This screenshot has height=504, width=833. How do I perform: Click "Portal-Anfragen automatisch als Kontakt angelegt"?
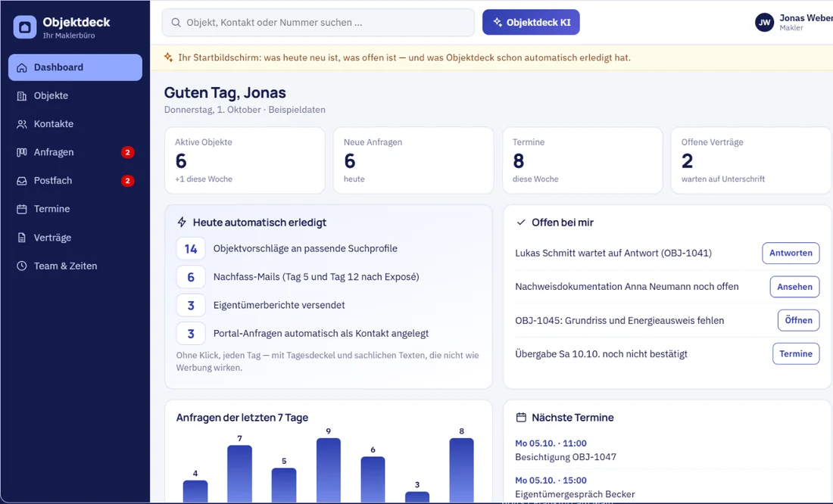coord(321,334)
